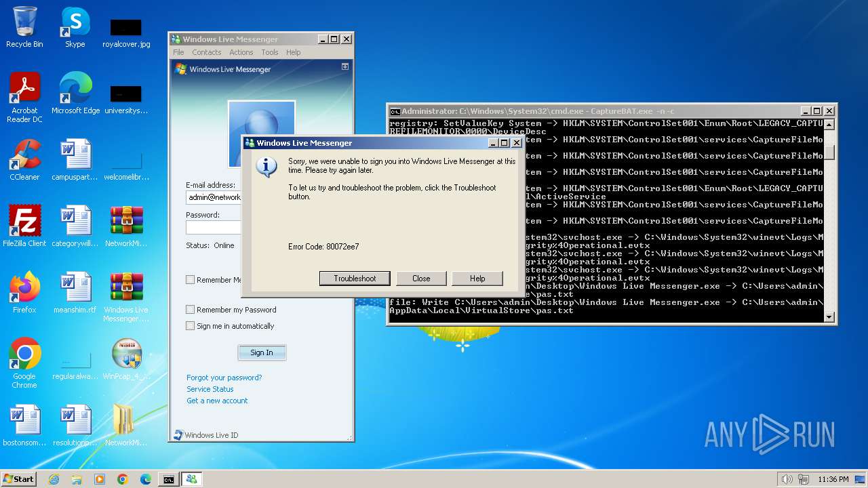Viewport: 868px width, 488px height.
Task: Open Forgot your password link
Action: tap(224, 378)
